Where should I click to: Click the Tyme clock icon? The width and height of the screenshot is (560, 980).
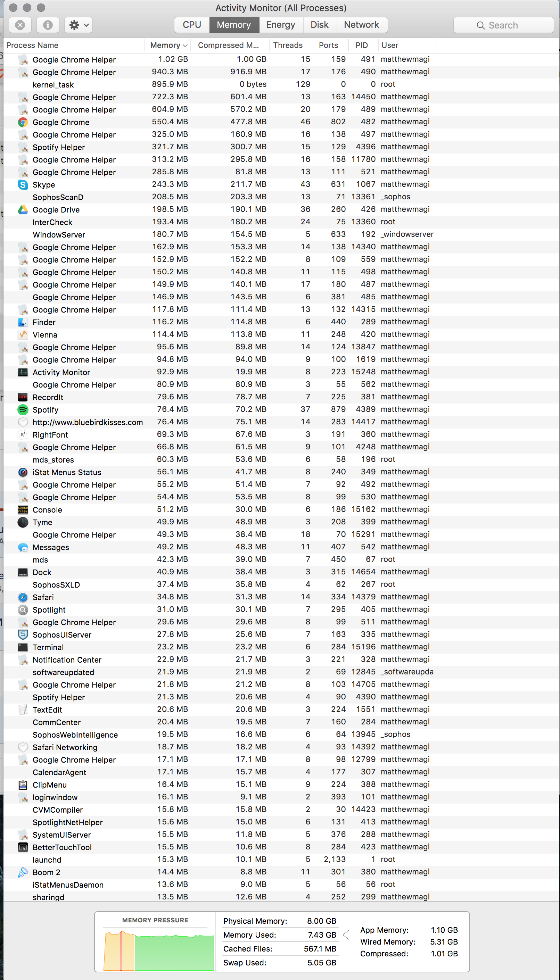click(23, 522)
